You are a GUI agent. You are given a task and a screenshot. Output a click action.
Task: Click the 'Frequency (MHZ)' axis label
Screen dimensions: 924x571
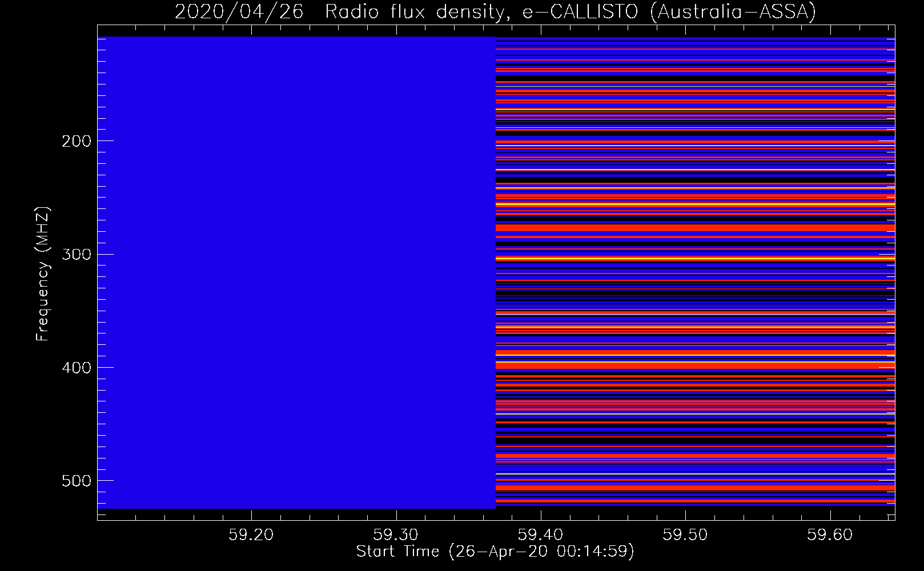(x=43, y=274)
